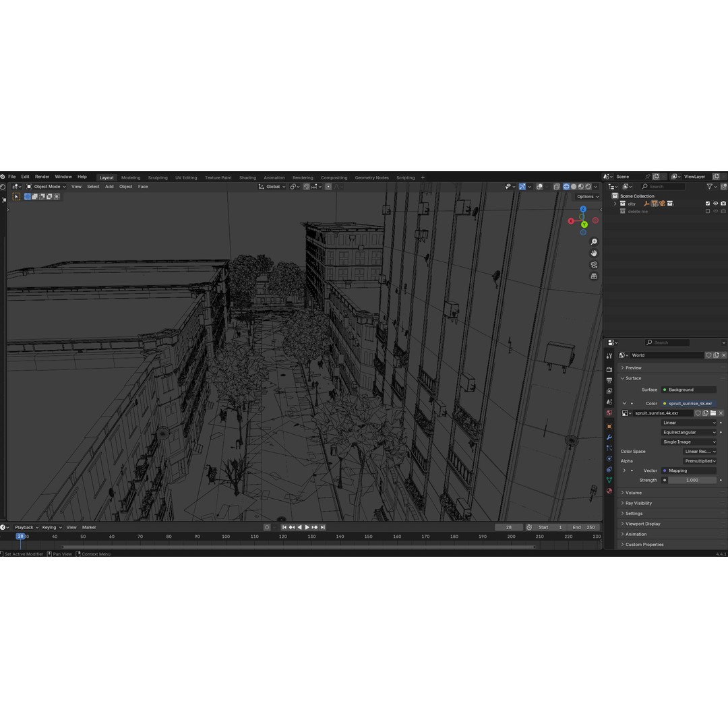
Task: Disable camera render toggle for city collection
Action: click(723, 204)
